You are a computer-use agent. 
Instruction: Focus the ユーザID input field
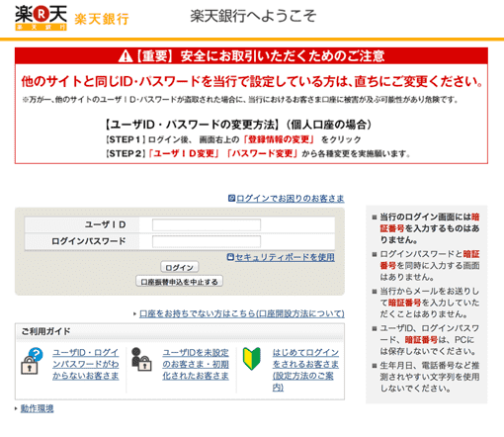[x=207, y=224]
